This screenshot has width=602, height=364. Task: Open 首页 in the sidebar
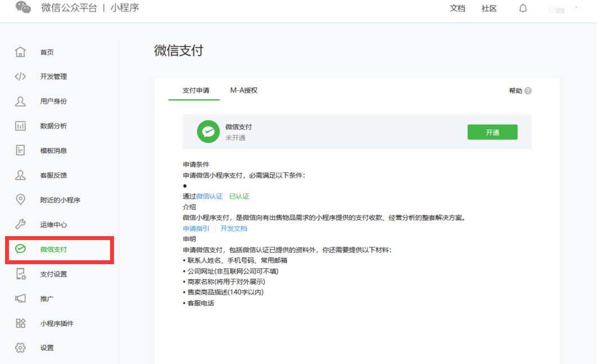tap(47, 52)
